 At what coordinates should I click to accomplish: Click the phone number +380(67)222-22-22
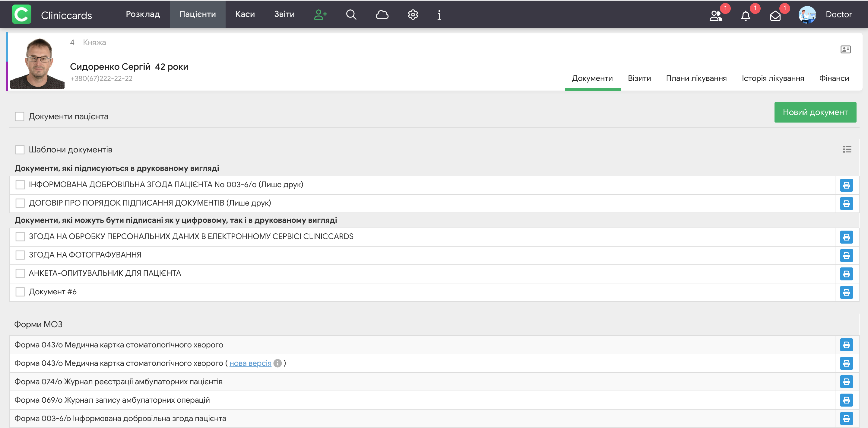pyautogui.click(x=101, y=78)
